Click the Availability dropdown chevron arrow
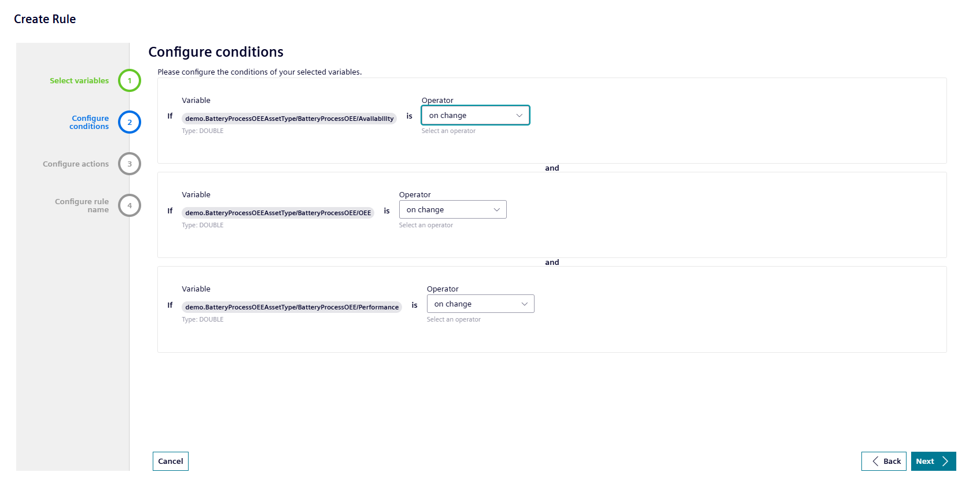 pyautogui.click(x=519, y=115)
